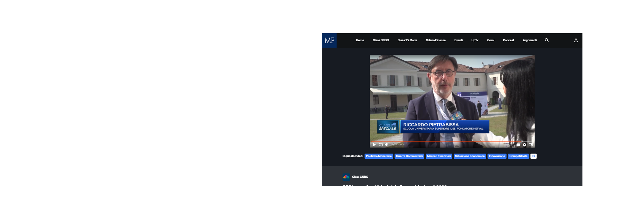644x219 pixels.
Task: Open video settings gear
Action: (525, 145)
